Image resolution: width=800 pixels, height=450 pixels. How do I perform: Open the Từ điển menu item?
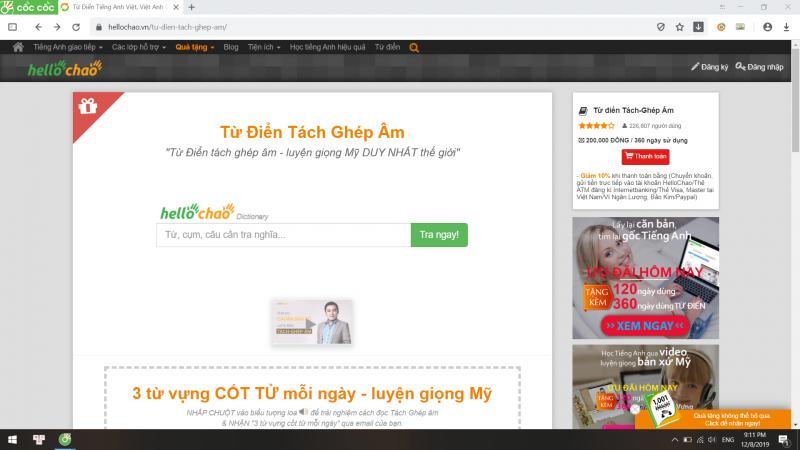click(x=387, y=47)
